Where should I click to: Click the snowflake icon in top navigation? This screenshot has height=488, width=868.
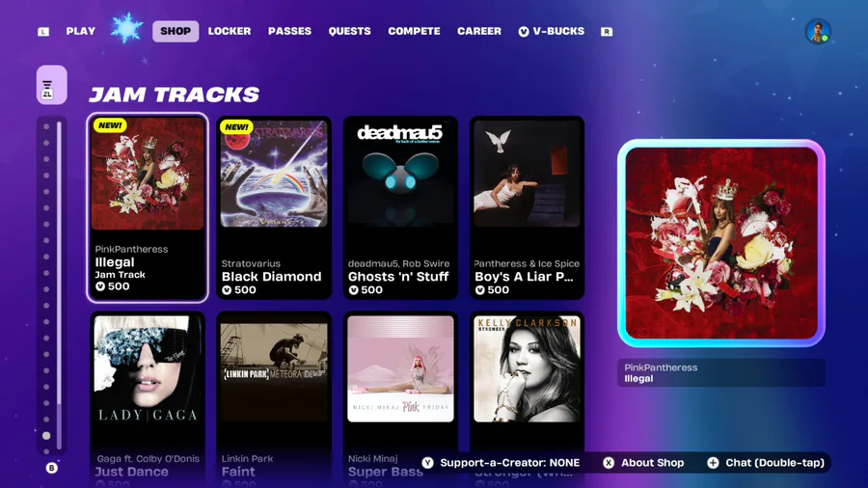126,28
